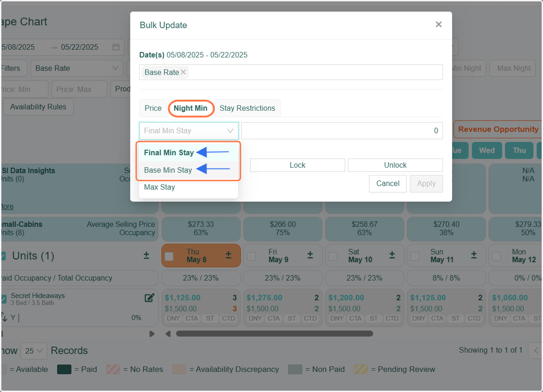
Task: Click the horizontal scrollbar thumb
Action: 274,334
